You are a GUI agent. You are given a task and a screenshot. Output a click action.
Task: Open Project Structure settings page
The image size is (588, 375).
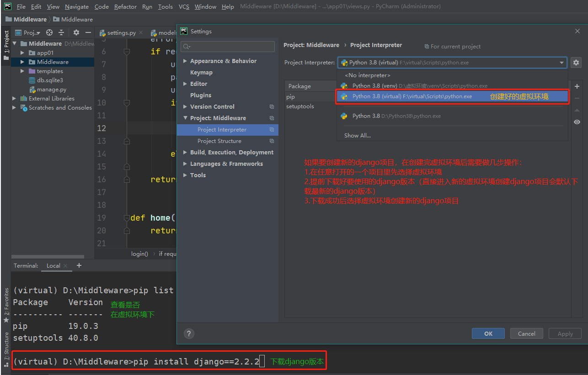coord(219,141)
